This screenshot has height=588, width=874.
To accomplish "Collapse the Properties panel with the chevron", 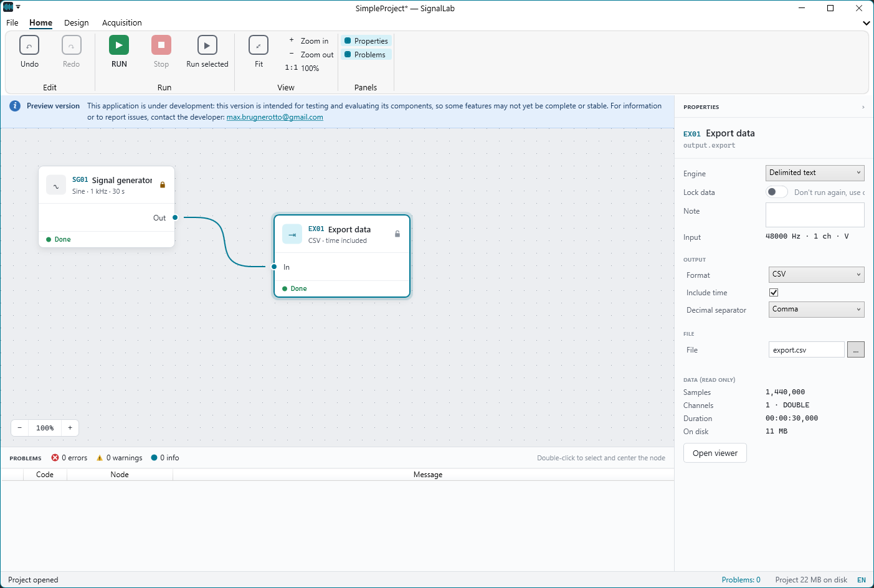I will pos(863,107).
